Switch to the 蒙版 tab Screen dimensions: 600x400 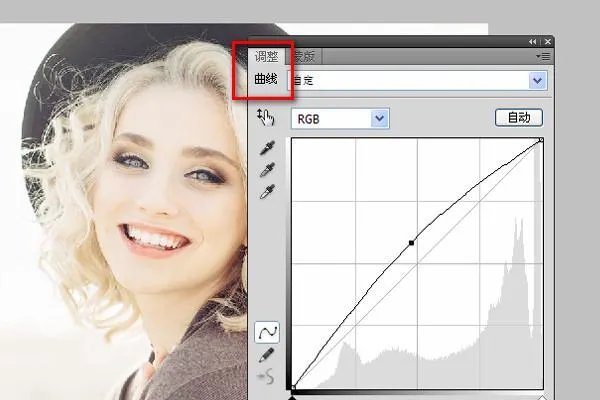(x=305, y=57)
